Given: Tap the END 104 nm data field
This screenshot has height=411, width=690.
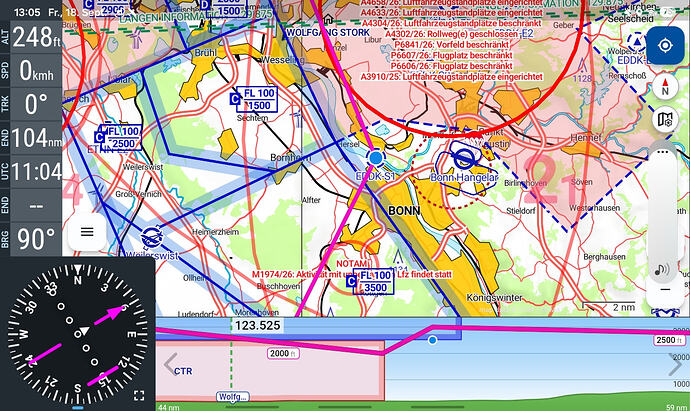Looking at the screenshot, I should click(x=31, y=138).
